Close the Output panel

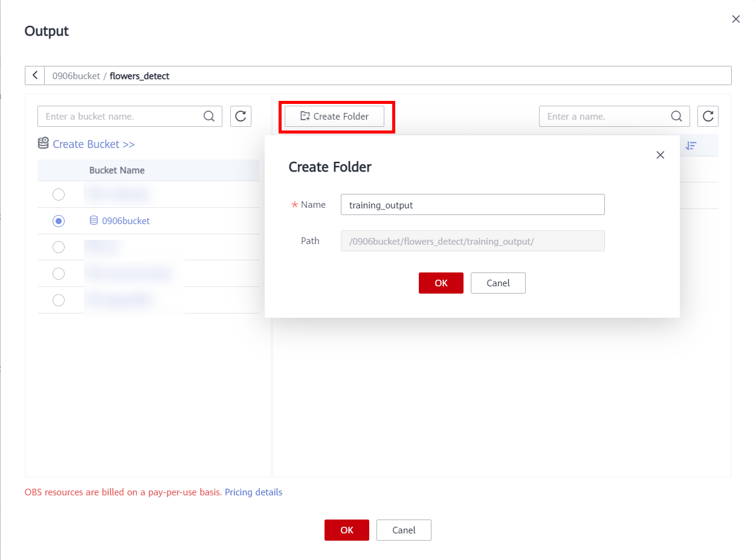735,19
